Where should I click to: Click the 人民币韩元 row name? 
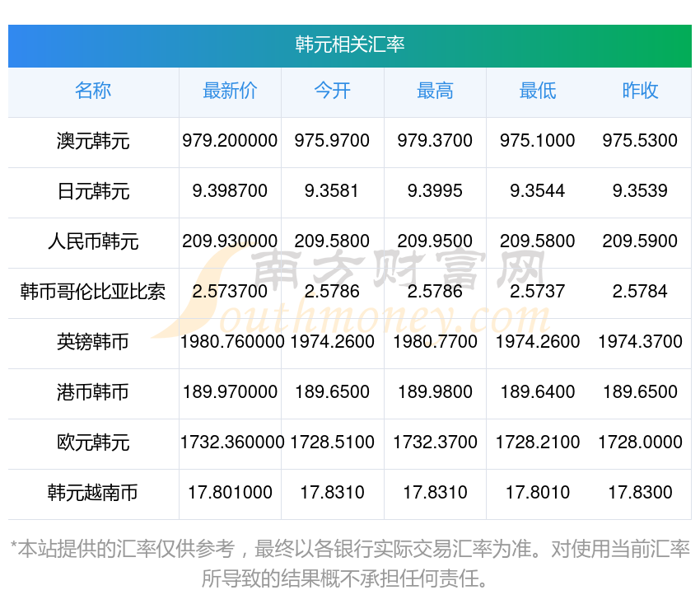pos(93,241)
